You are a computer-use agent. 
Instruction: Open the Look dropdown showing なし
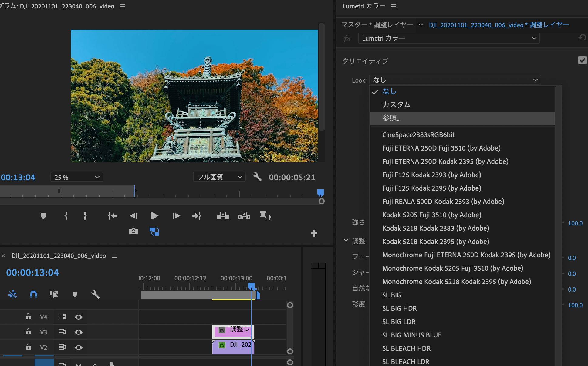(455, 80)
